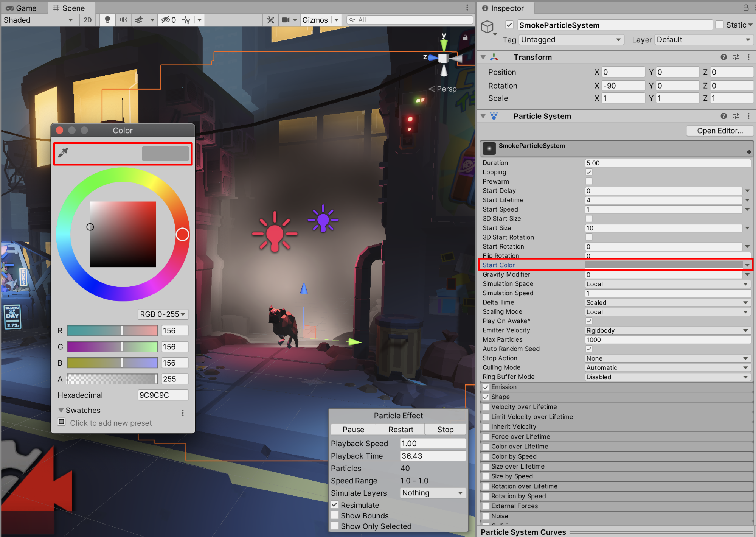Restart the particle effect
Image resolution: width=756 pixels, height=537 pixels.
click(x=401, y=430)
